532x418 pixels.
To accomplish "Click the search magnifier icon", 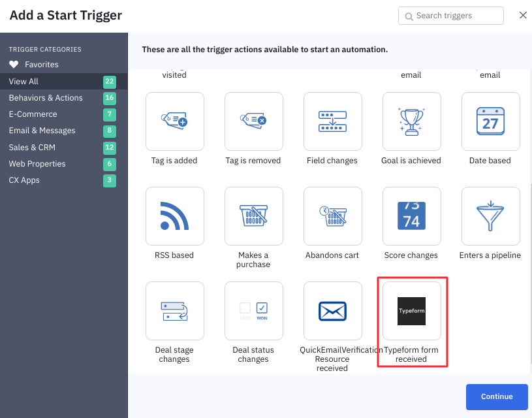I will [x=409, y=16].
